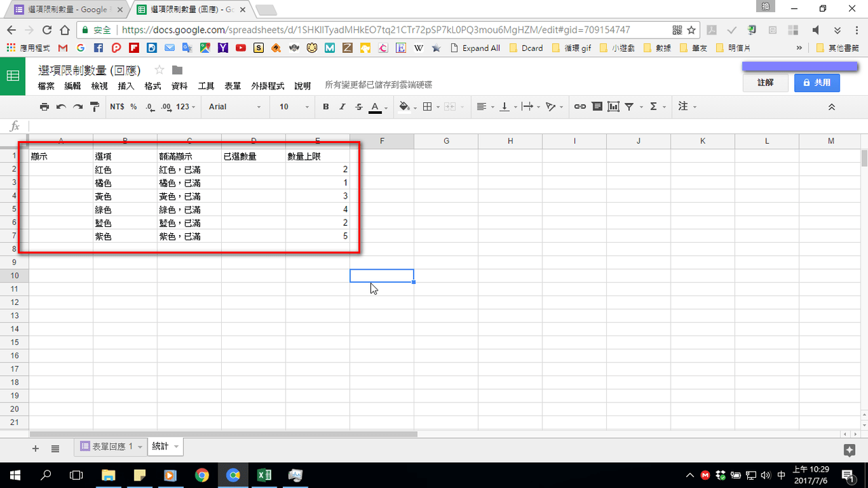Toggle italic formatting
Viewport: 868px width, 488px height.
(342, 106)
